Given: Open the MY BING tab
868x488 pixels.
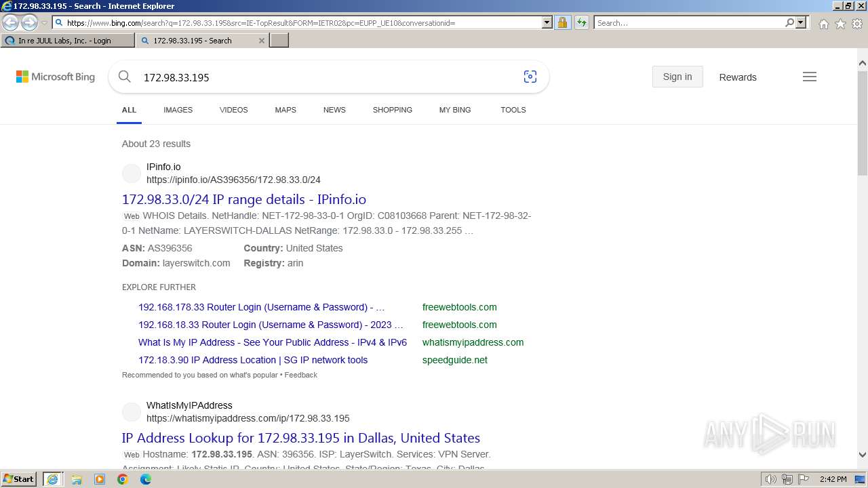Looking at the screenshot, I should tap(455, 110).
